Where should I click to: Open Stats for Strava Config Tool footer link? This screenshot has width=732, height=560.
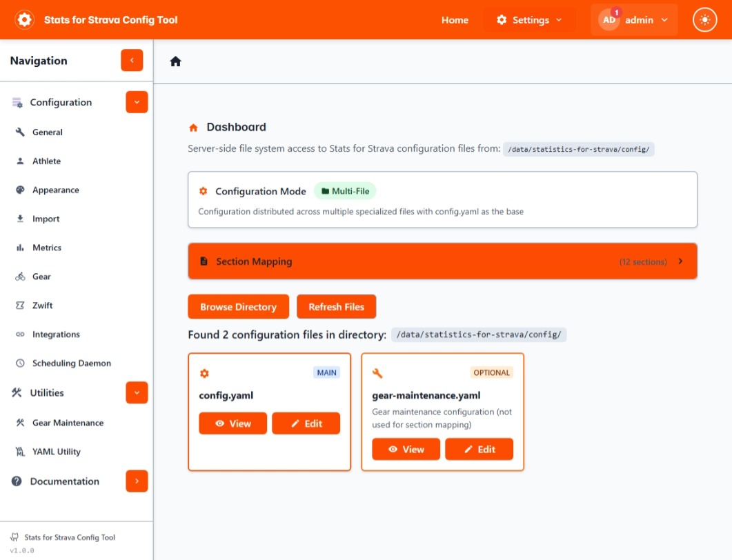pos(70,537)
